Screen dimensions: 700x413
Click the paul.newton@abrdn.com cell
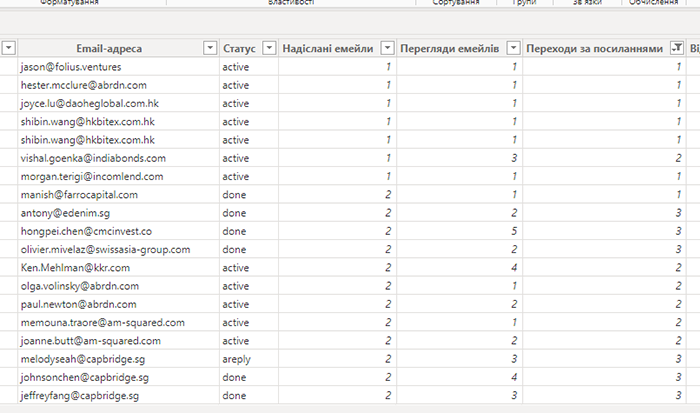click(118, 305)
